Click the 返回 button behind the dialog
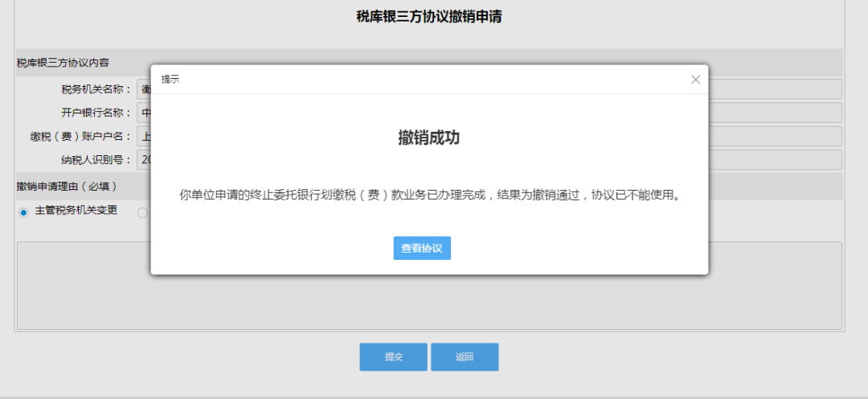 click(x=465, y=357)
